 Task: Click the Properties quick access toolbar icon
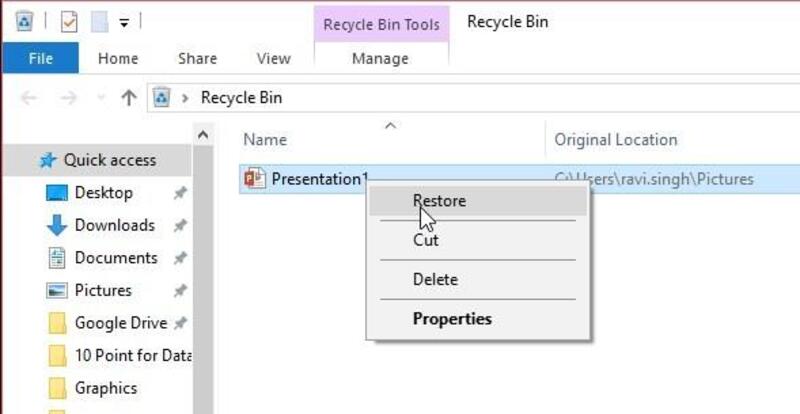pyautogui.click(x=69, y=21)
